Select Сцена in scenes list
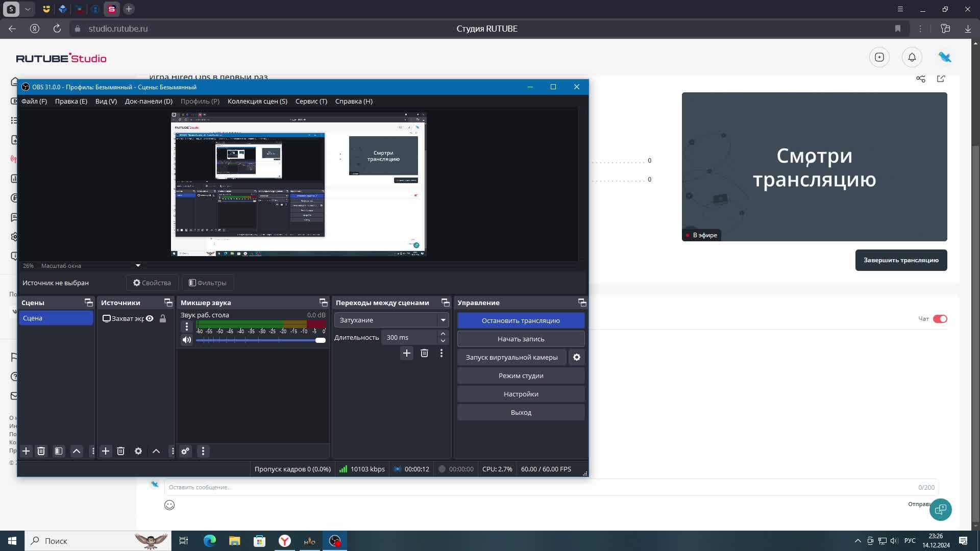 56,318
